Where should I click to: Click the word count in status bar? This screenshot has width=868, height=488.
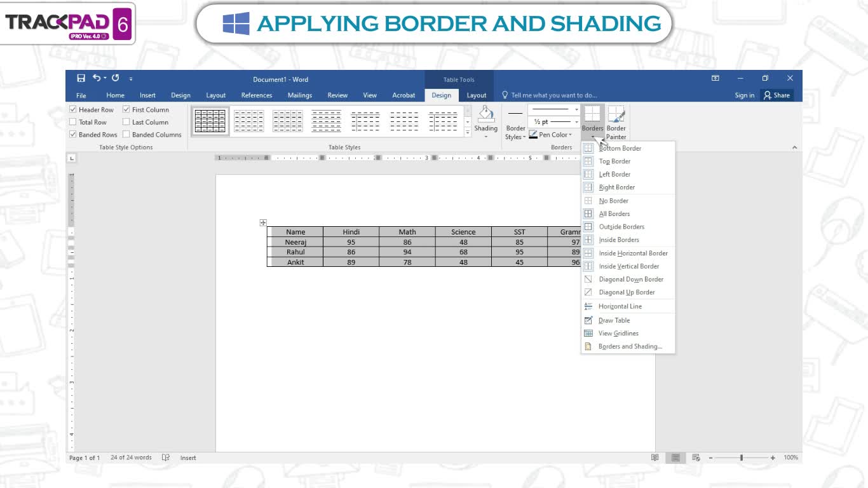[131, 457]
